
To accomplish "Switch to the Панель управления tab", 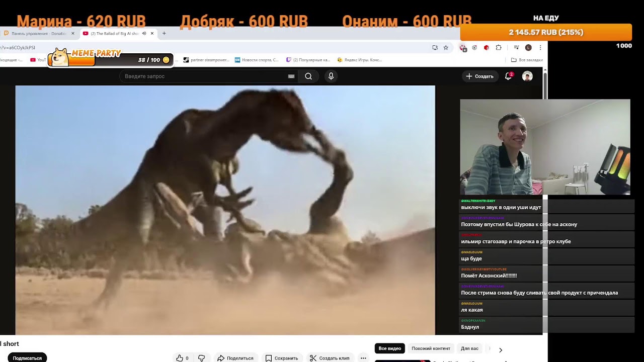I will tap(39, 34).
